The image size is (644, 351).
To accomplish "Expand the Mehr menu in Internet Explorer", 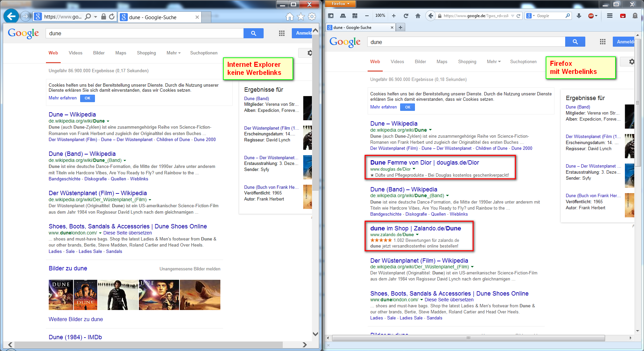I will pos(173,53).
